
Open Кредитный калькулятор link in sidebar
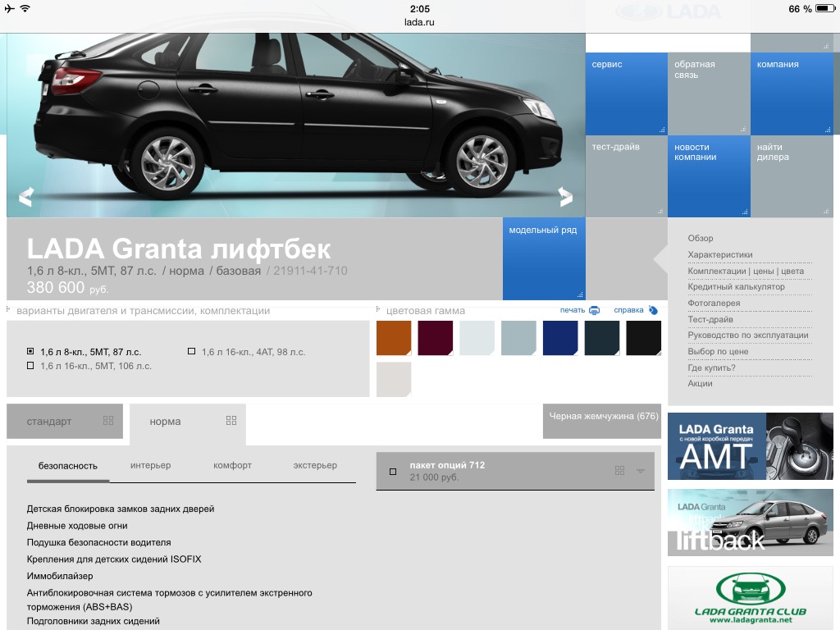(736, 287)
